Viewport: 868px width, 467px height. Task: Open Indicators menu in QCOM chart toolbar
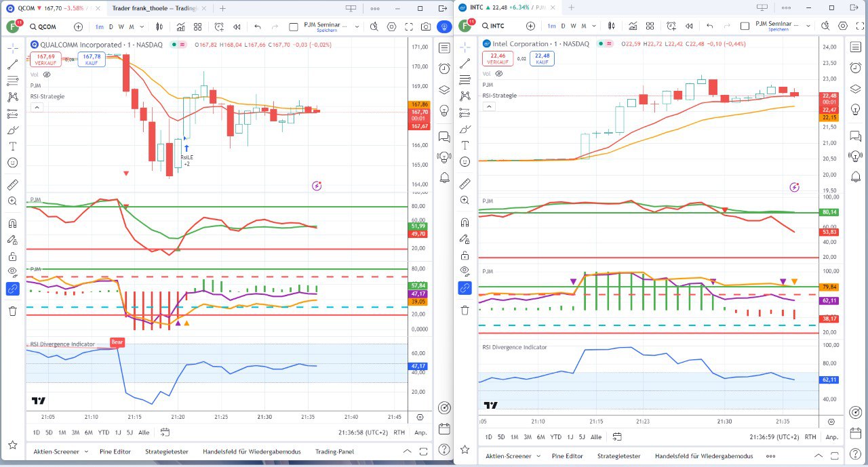pos(181,27)
